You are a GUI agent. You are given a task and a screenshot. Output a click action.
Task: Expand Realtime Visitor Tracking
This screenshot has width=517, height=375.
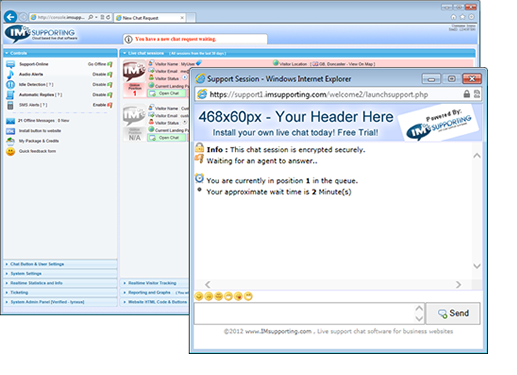(155, 283)
